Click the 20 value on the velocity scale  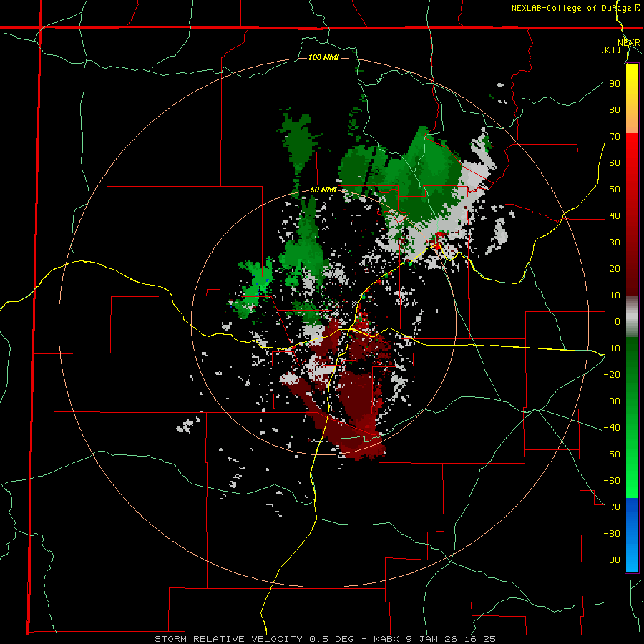615,268
